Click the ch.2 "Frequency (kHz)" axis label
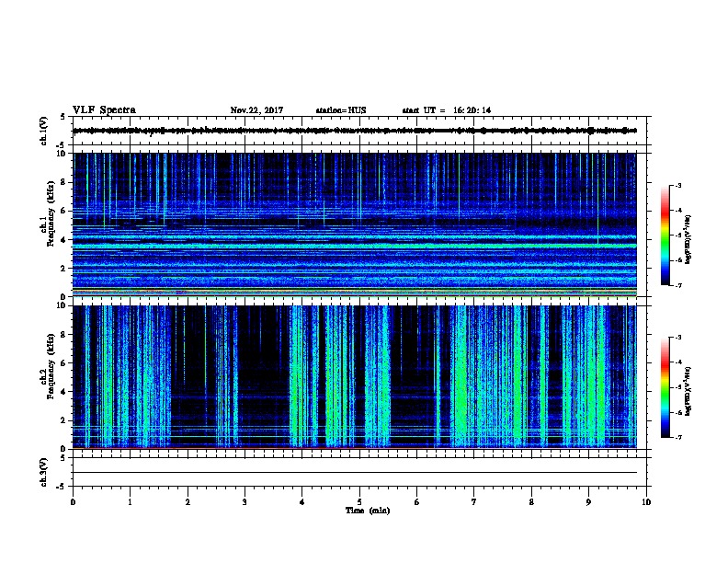 point(51,366)
